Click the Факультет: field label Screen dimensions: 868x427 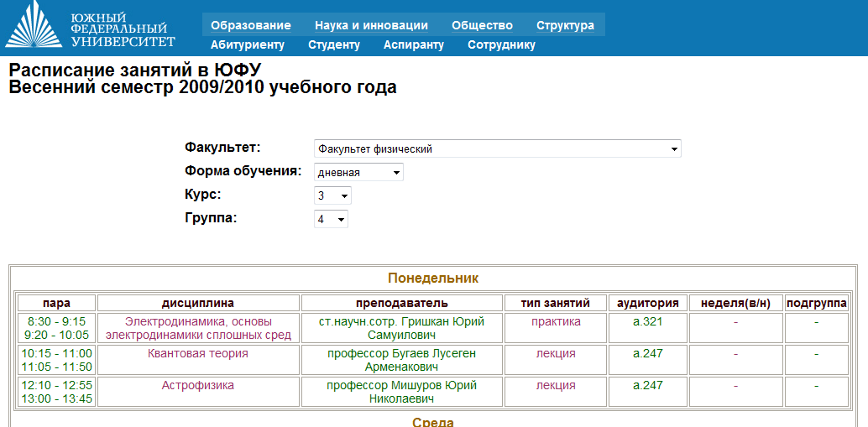(222, 148)
